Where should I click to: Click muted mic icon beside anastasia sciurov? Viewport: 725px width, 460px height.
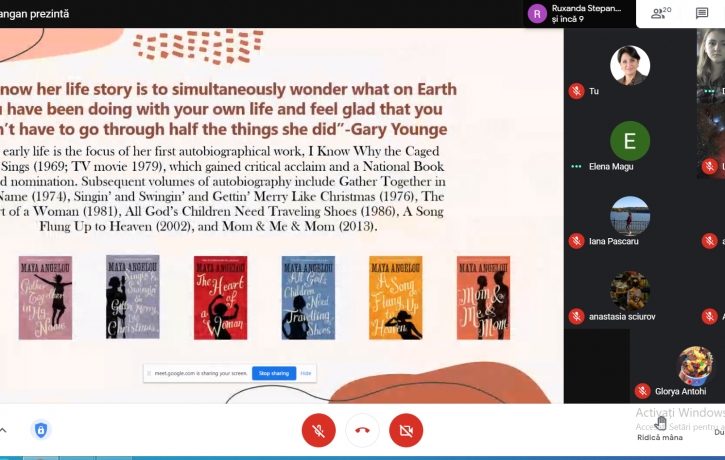577,316
